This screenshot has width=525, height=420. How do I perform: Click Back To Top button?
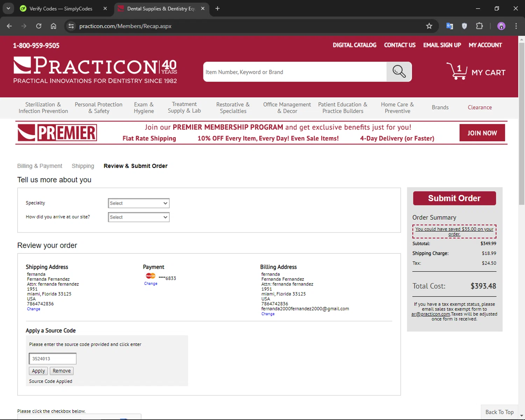[x=499, y=412]
